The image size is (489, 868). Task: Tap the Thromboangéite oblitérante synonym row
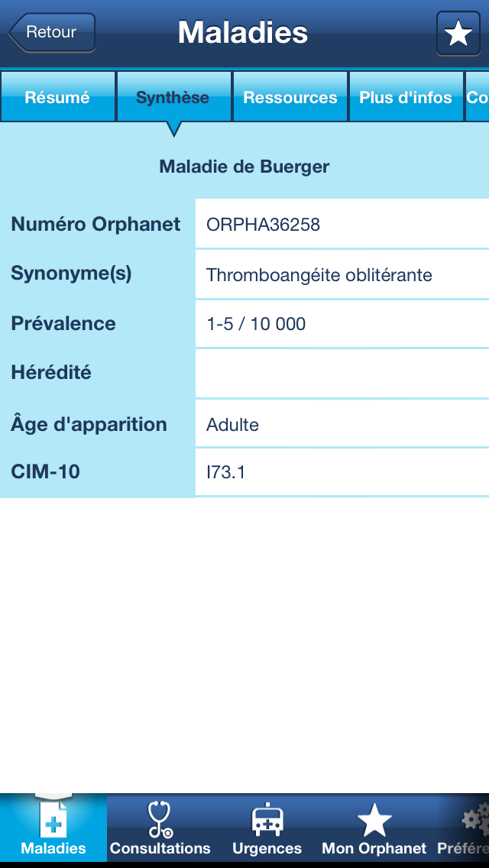(319, 274)
